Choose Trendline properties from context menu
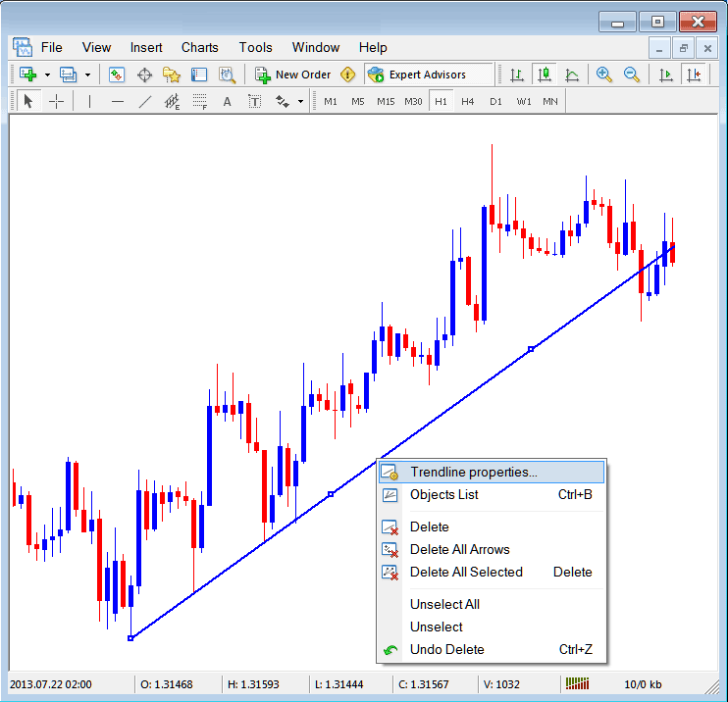 point(473,473)
